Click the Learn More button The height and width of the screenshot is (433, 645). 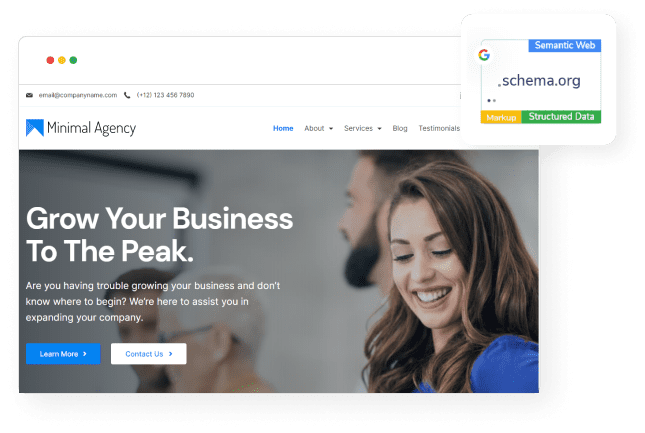click(63, 354)
